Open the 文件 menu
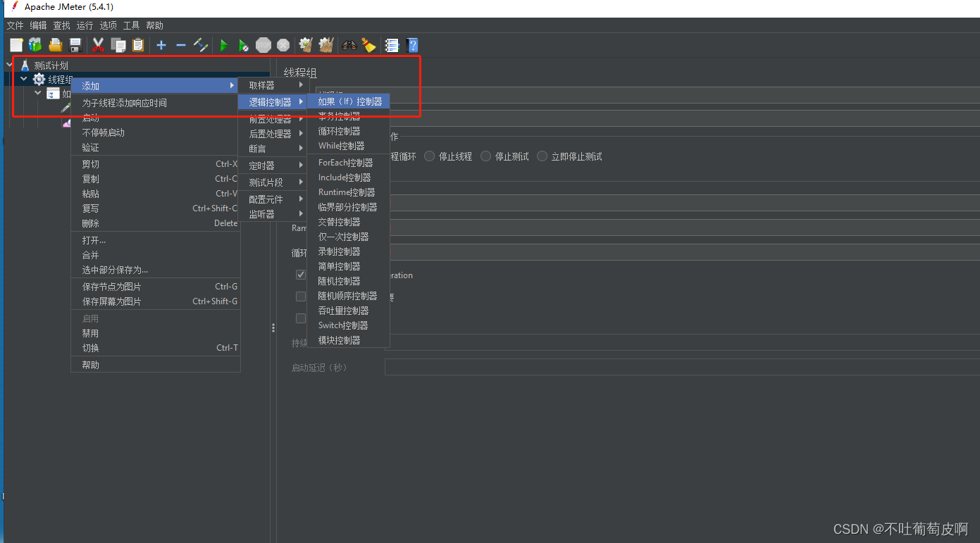This screenshot has height=543, width=980. [x=15, y=25]
